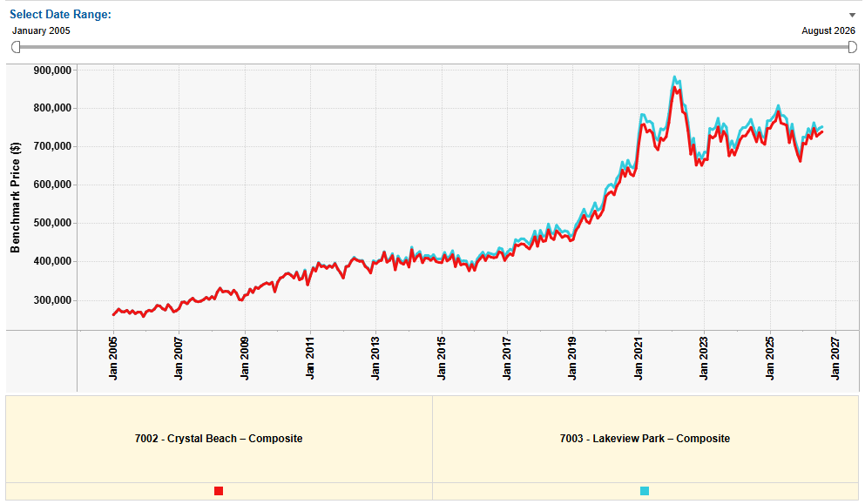Click the cyan Lakeview Park legend square
865x504 pixels.
(x=645, y=491)
